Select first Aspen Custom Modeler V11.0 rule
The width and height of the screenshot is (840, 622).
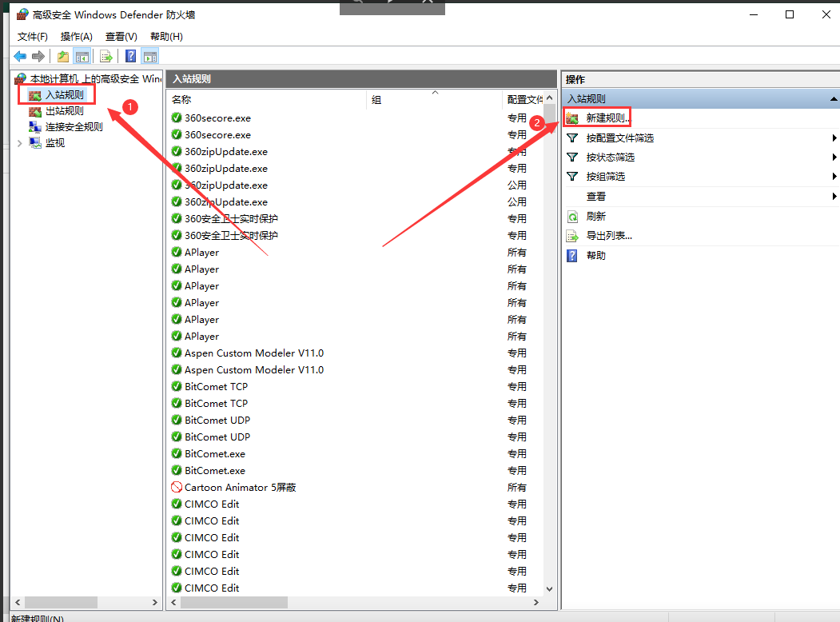254,353
